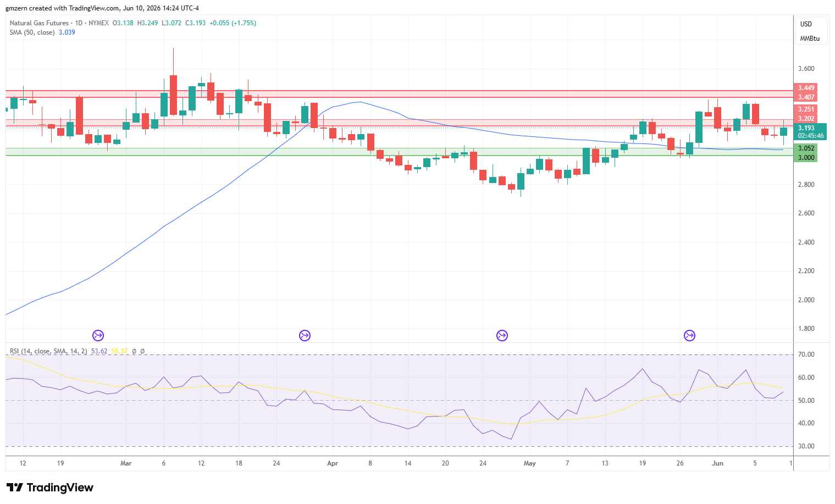
Task: Click the RSI average value 55.57
Action: [119, 351]
